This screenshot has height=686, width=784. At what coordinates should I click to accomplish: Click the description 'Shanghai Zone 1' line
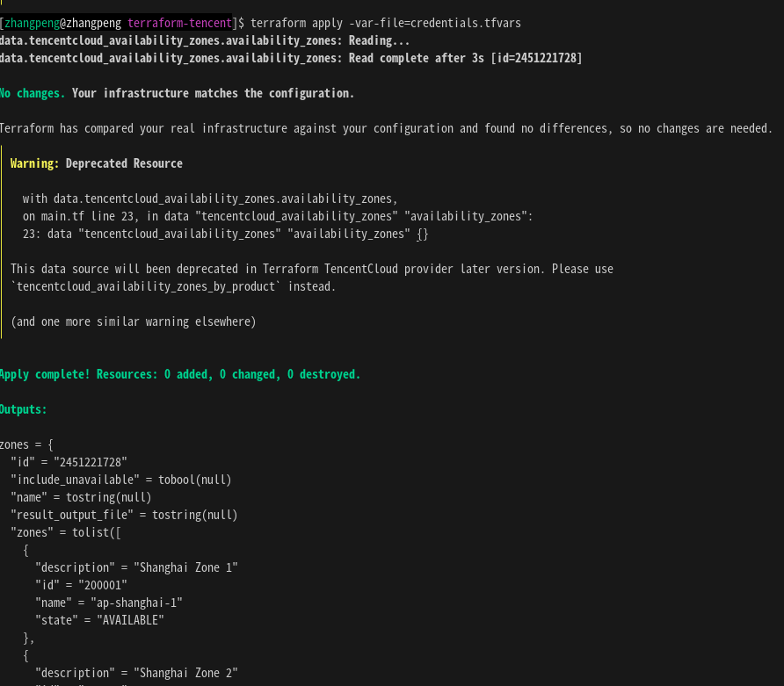[x=136, y=567]
